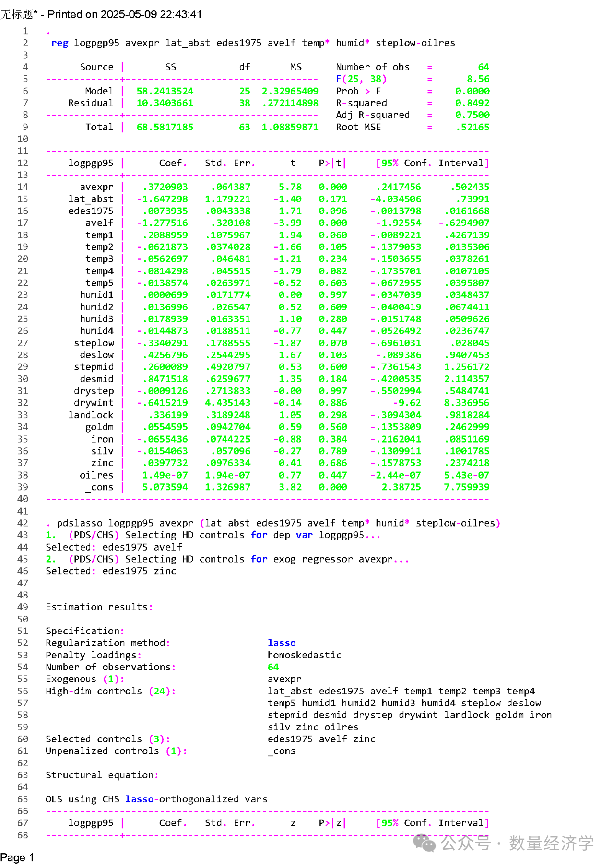The width and height of the screenshot is (614, 868).
Task: Click the temp1 row label
Action: pos(100,235)
